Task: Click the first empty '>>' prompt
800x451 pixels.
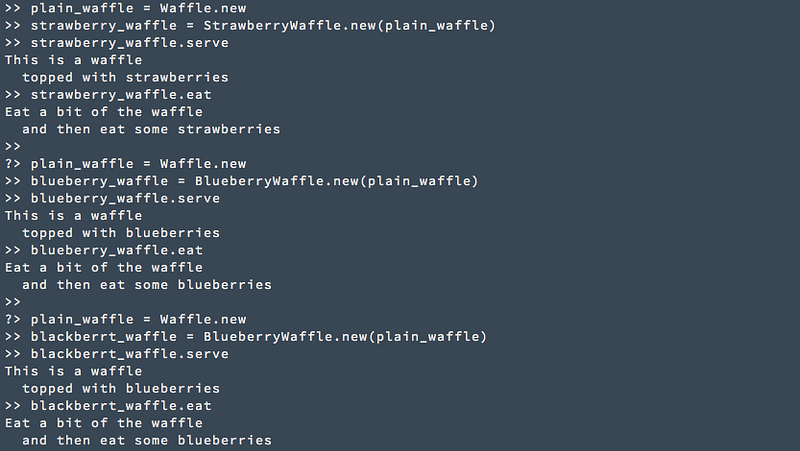Action: [13, 147]
